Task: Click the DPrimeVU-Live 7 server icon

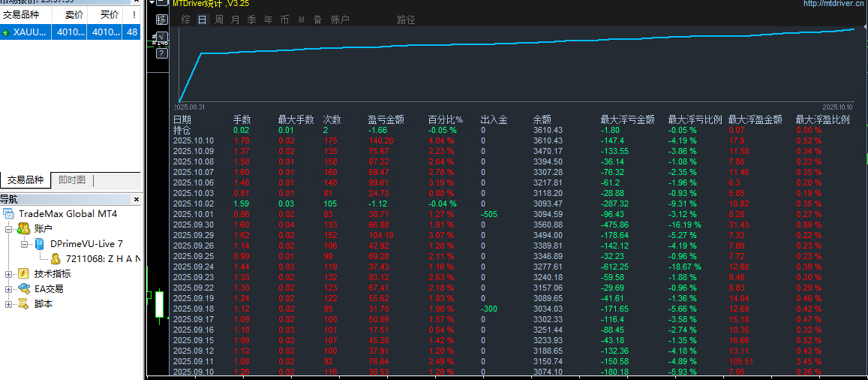Action: pos(40,244)
